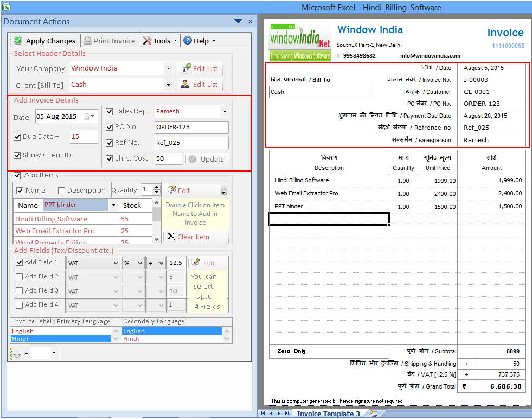Enable the Description checkbox

click(x=61, y=191)
